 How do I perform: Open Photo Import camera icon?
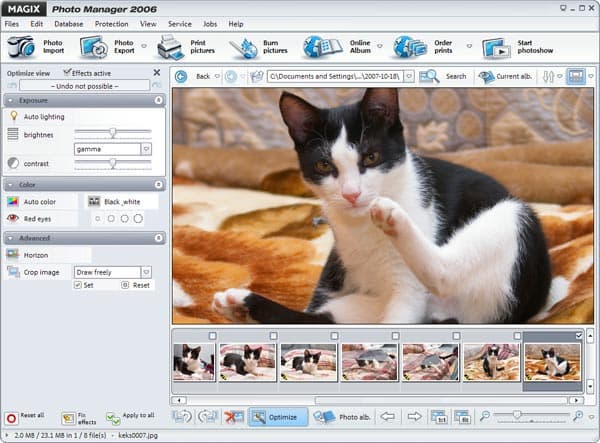pos(21,47)
